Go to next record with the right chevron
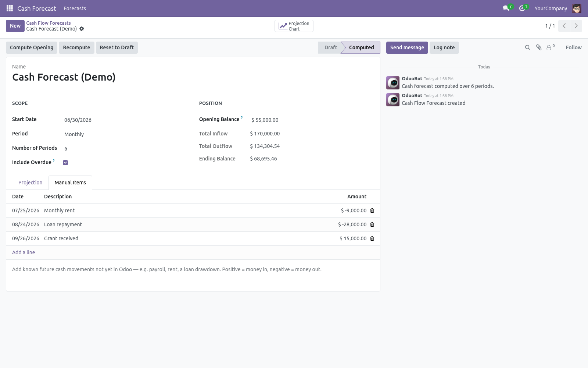 point(576,26)
